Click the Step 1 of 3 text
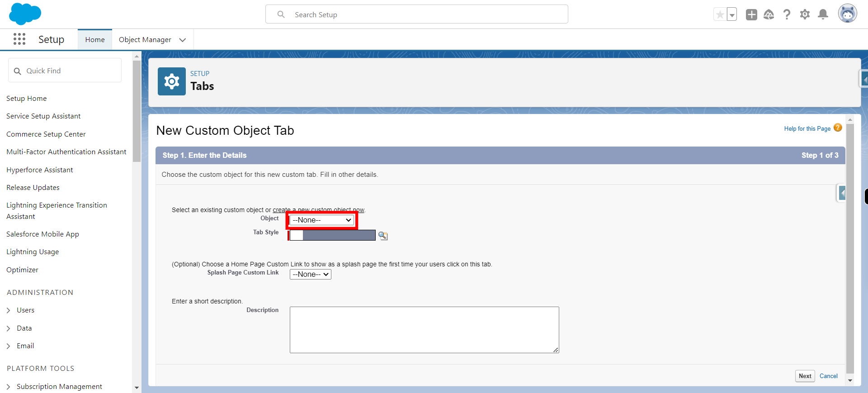The width and height of the screenshot is (868, 393). [x=820, y=155]
